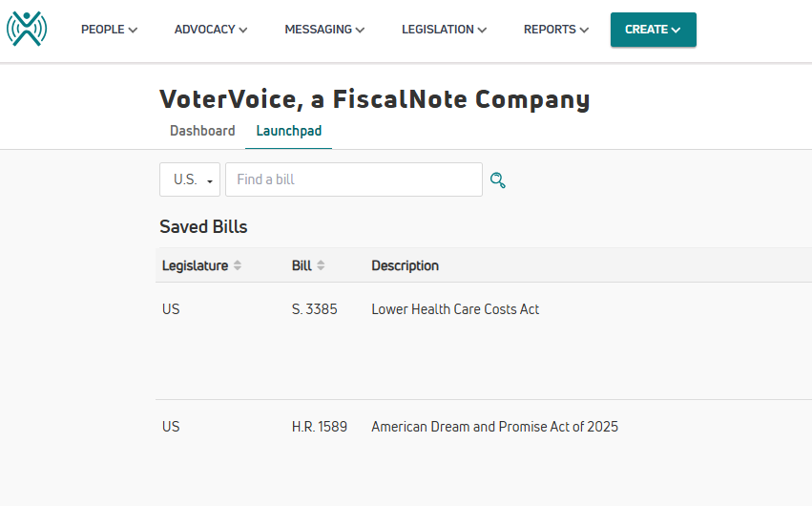The image size is (812, 506).
Task: Open the MESSAGING menu
Action: click(x=324, y=30)
